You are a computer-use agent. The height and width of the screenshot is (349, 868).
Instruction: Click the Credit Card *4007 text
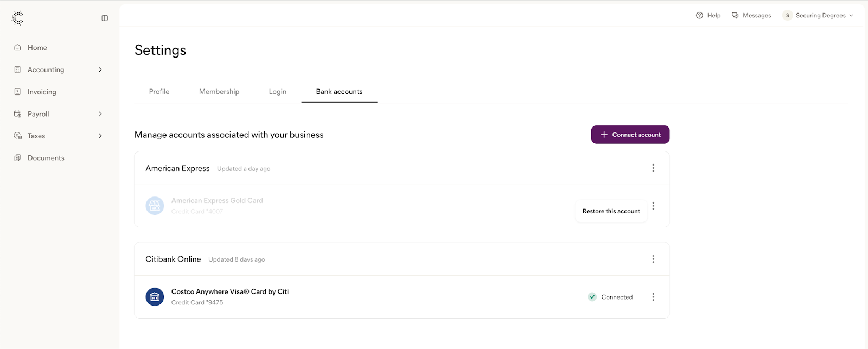pyautogui.click(x=197, y=211)
